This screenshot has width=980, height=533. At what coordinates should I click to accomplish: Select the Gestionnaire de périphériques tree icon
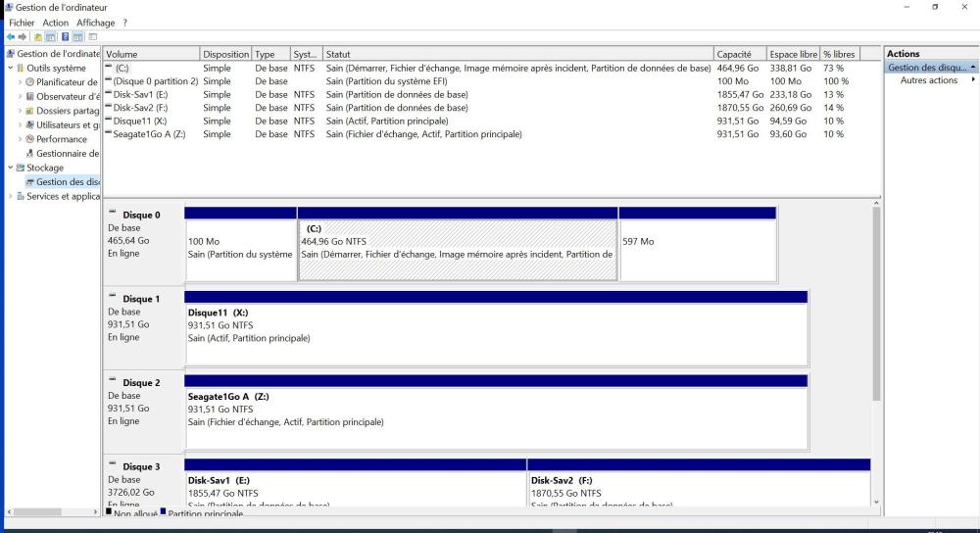tap(30, 153)
